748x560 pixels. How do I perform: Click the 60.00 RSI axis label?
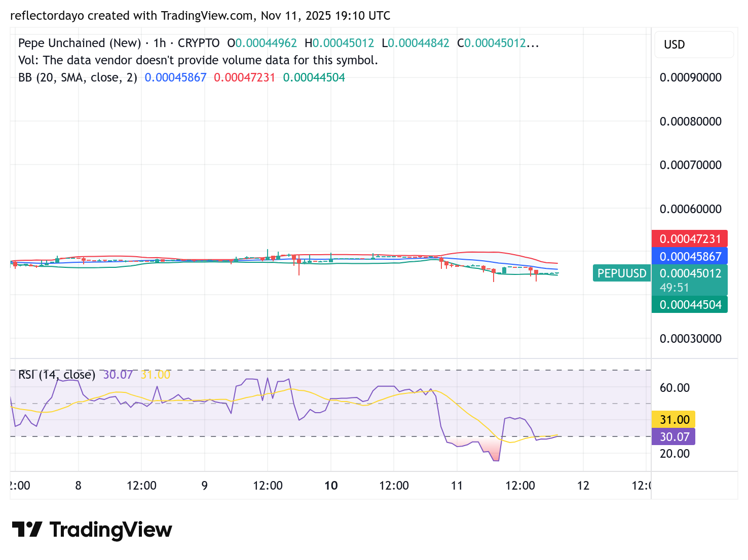click(675, 388)
